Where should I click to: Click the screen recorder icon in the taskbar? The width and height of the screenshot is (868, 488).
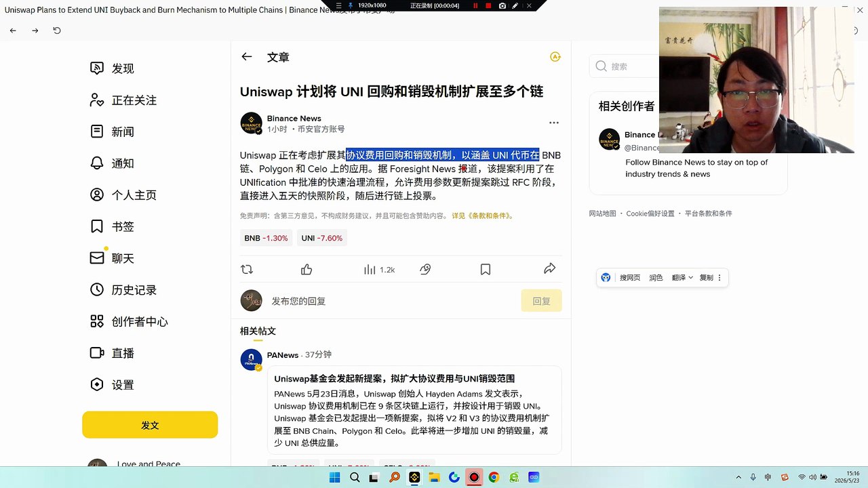[x=474, y=478]
